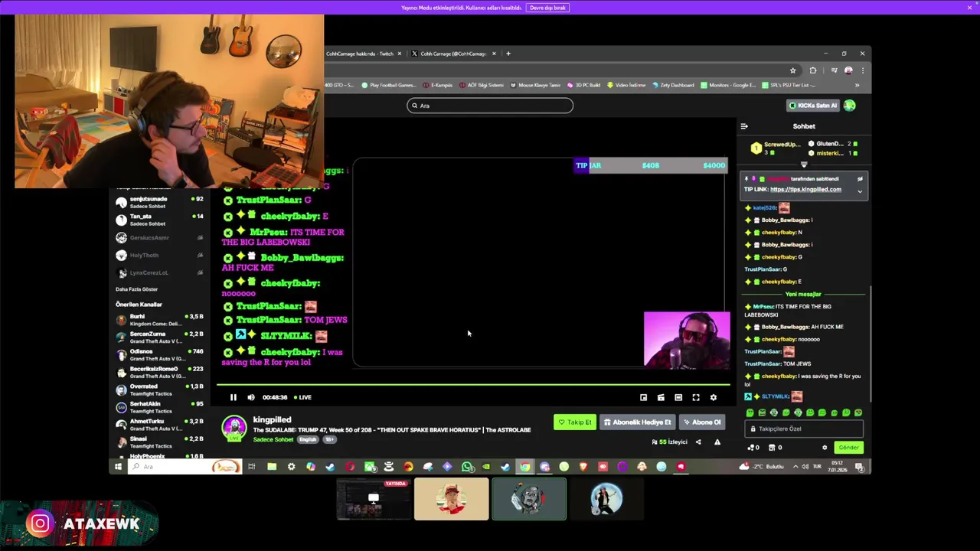Select the YAYINDA scene thumbnail
The height and width of the screenshot is (551, 980).
374,499
